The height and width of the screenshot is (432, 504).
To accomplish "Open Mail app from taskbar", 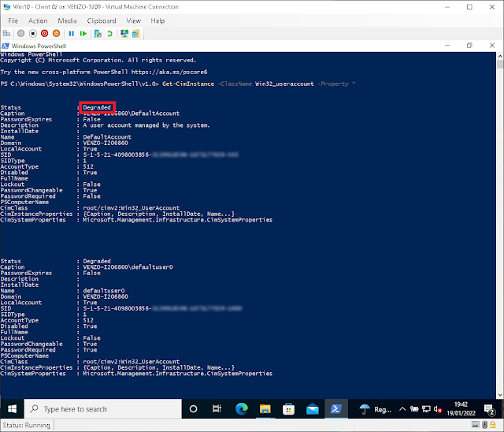I will [313, 409].
